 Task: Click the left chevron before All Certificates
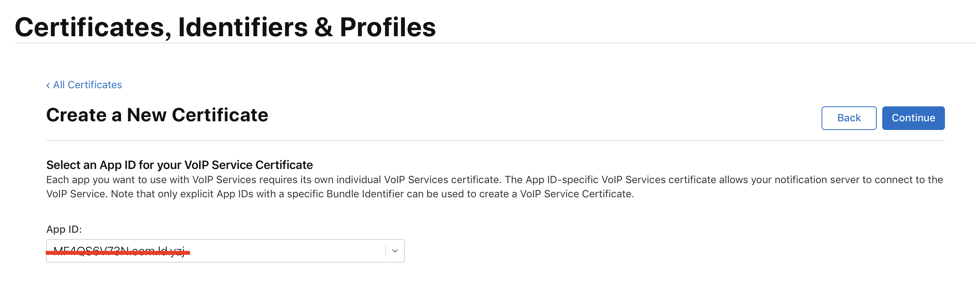[x=48, y=85]
